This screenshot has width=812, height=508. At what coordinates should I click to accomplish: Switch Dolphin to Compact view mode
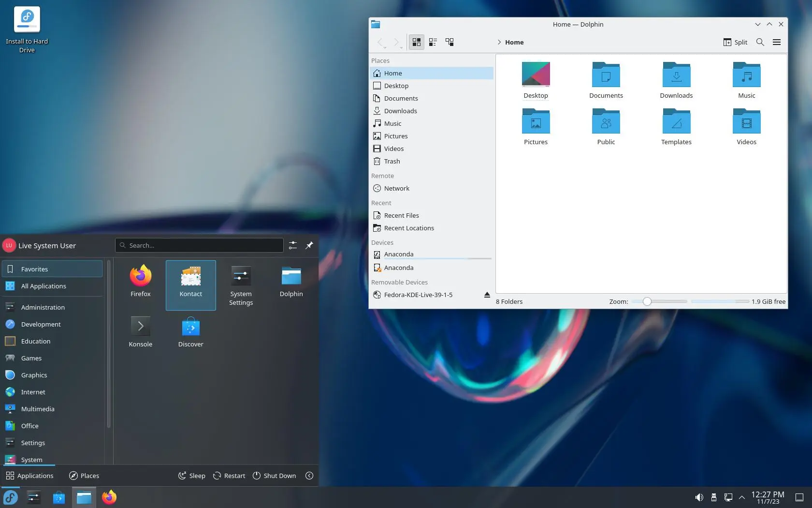click(433, 42)
